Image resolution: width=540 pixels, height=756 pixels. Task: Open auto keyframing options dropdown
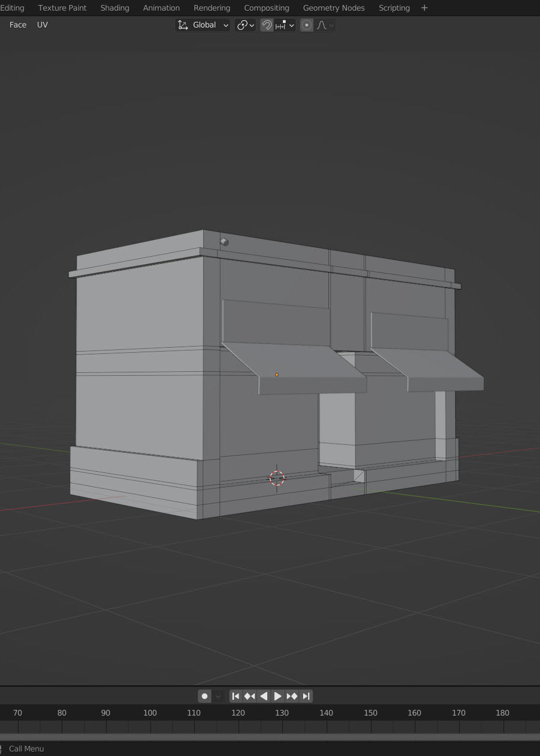pos(218,696)
